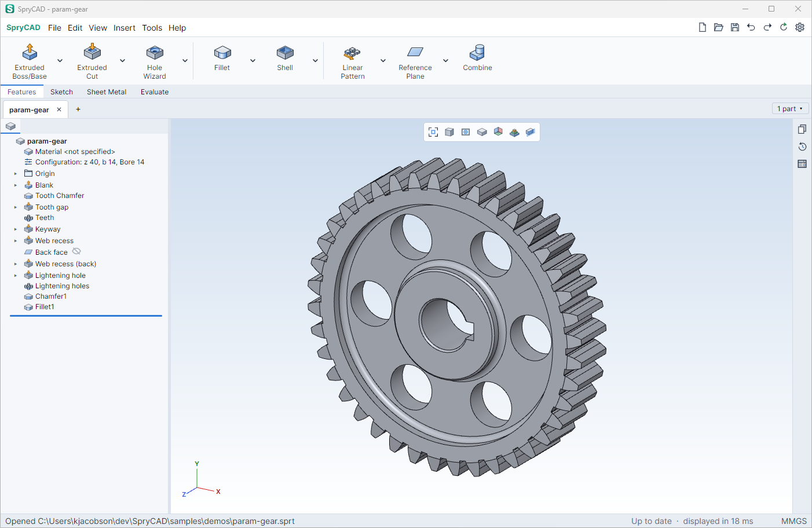Open the Hole Wizard tool
812x528 pixels.
155,61
